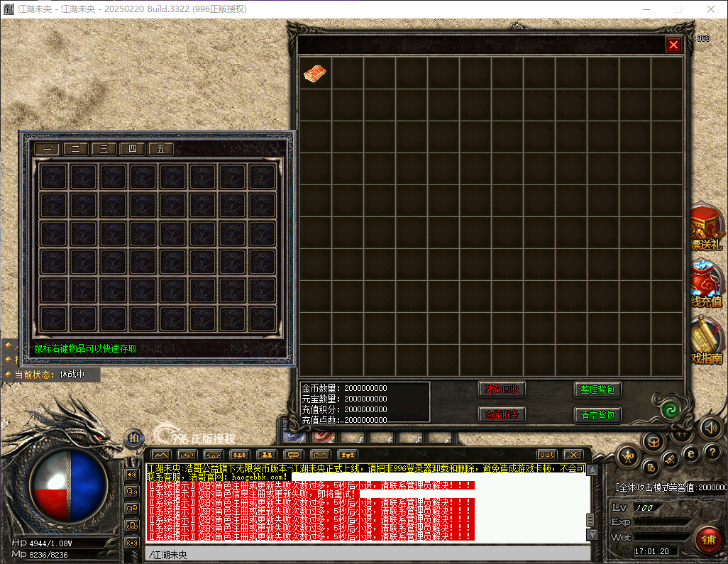
Task: Click the 充值积分 recharge points text
Action: point(345,409)
